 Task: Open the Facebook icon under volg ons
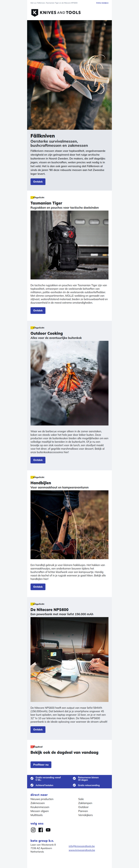coord(41,830)
